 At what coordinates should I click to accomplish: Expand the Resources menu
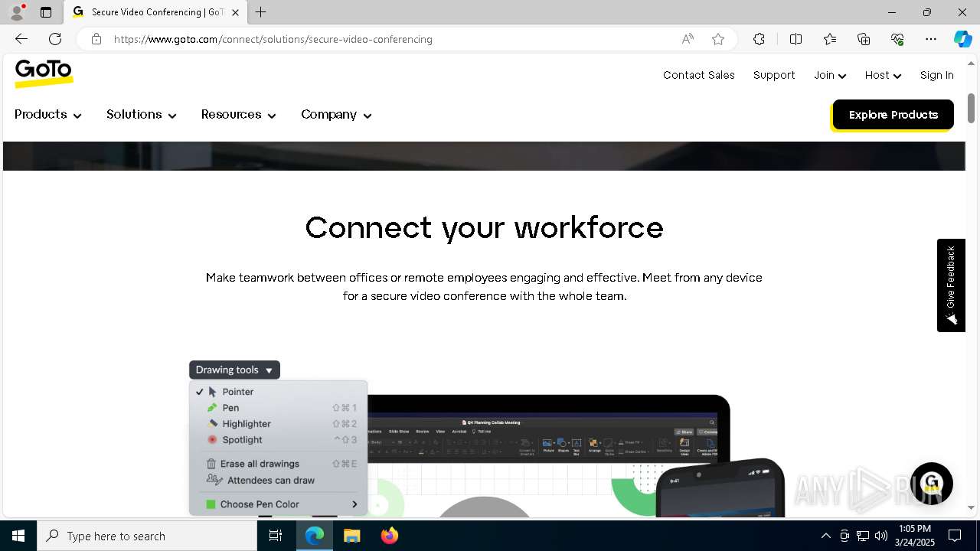pyautogui.click(x=238, y=115)
